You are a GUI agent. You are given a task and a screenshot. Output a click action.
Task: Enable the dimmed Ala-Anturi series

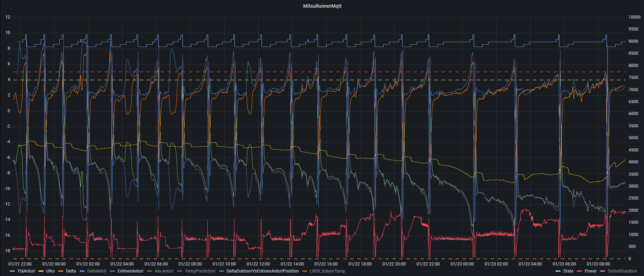point(164,271)
